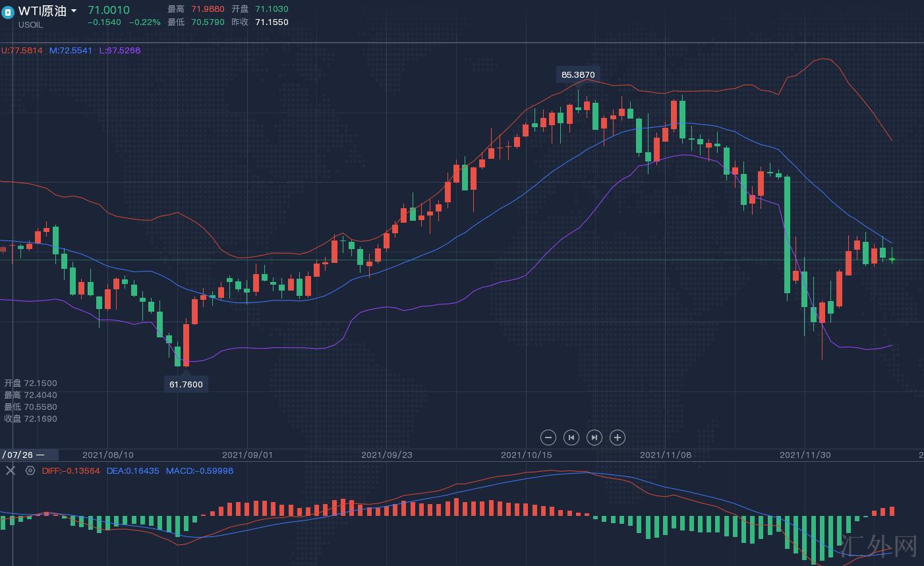924x566 pixels.
Task: Click the blue DEA:0.16435 label
Action: pos(132,470)
